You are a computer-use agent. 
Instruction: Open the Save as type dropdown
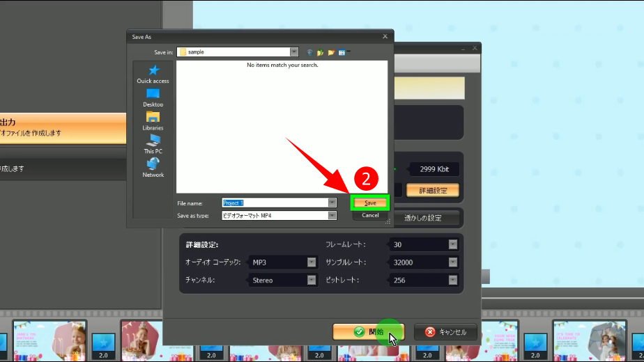(332, 216)
